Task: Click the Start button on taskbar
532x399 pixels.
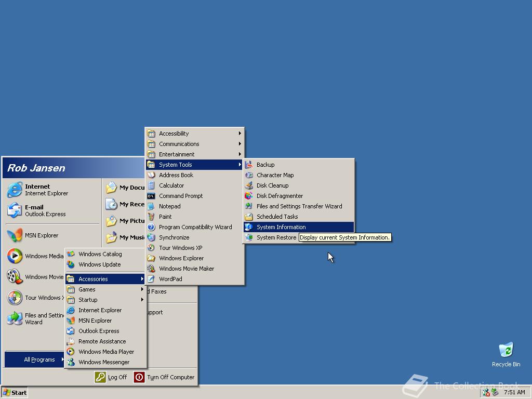Action: click(15, 393)
